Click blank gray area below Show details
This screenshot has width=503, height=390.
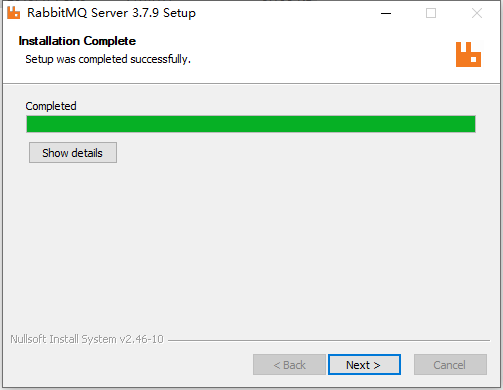[x=250, y=247]
